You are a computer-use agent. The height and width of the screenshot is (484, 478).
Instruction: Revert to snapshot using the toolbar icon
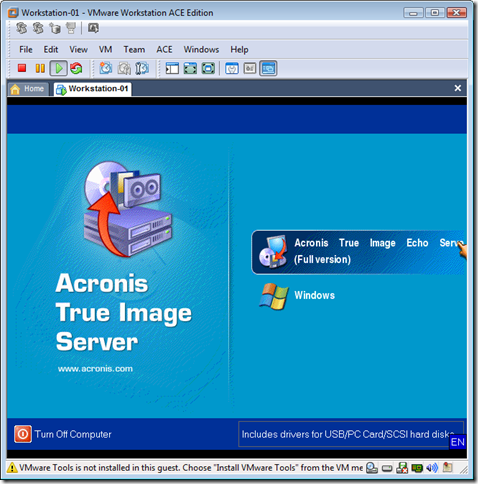pos(124,68)
